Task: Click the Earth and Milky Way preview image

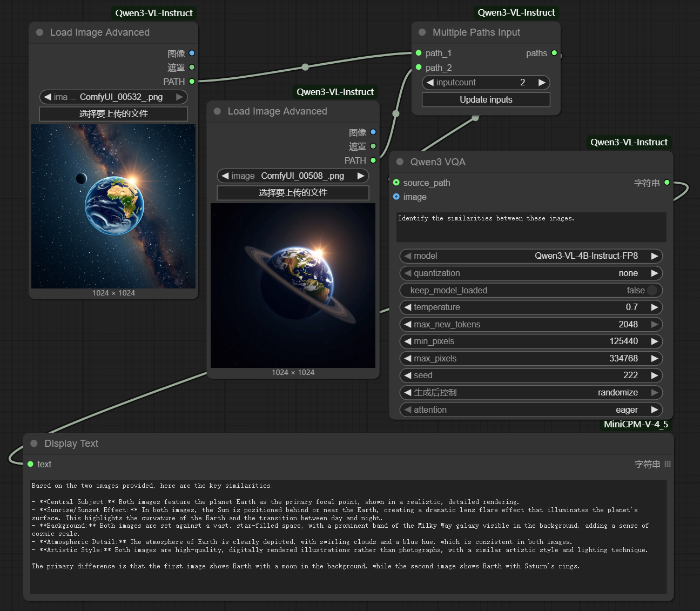Action: point(113,206)
